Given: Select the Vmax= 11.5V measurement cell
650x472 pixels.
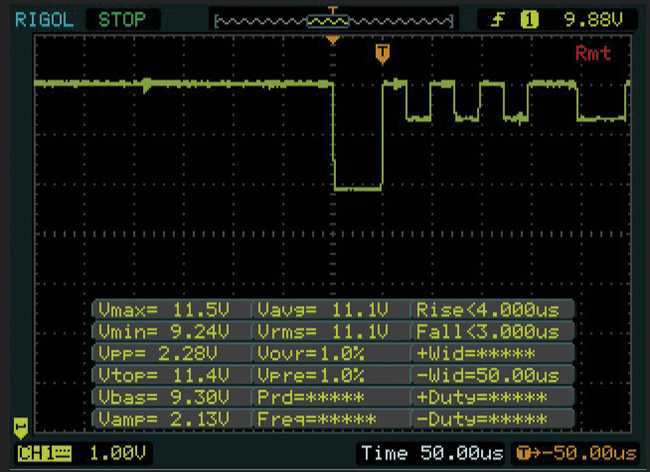Looking at the screenshot, I should pos(171,309).
